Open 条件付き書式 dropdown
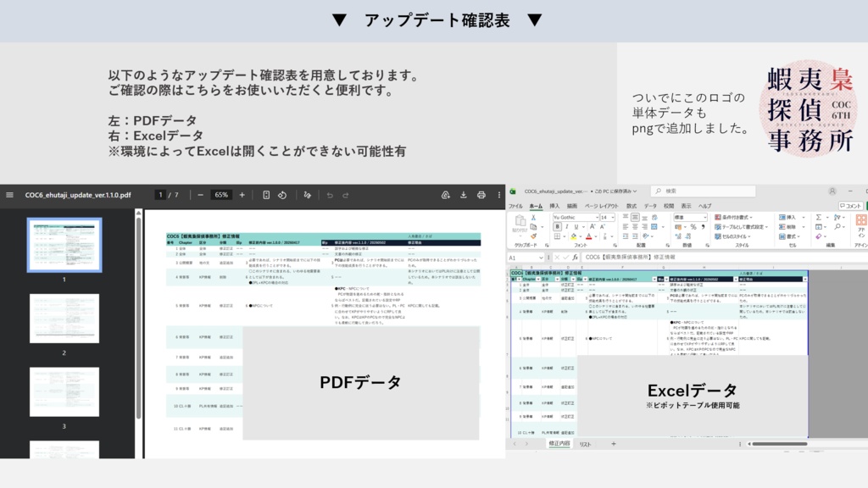This screenshot has width=868, height=488. (733, 218)
